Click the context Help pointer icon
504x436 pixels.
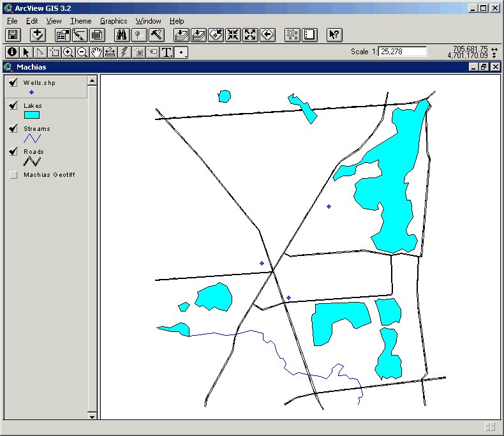[x=334, y=35]
